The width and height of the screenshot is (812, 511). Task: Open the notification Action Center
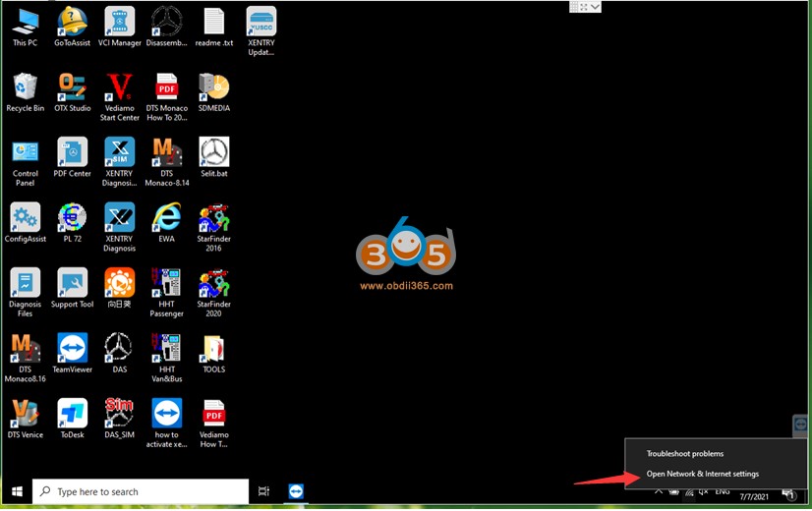(x=788, y=493)
